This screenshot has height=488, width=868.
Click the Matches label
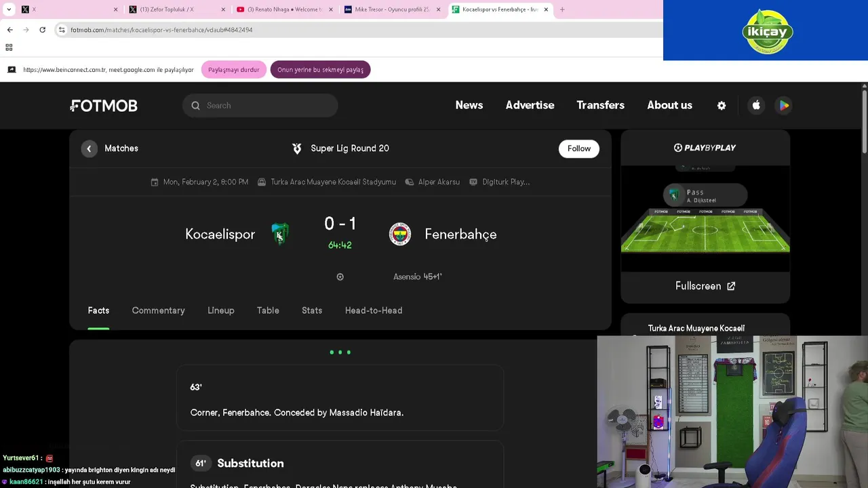(x=121, y=148)
